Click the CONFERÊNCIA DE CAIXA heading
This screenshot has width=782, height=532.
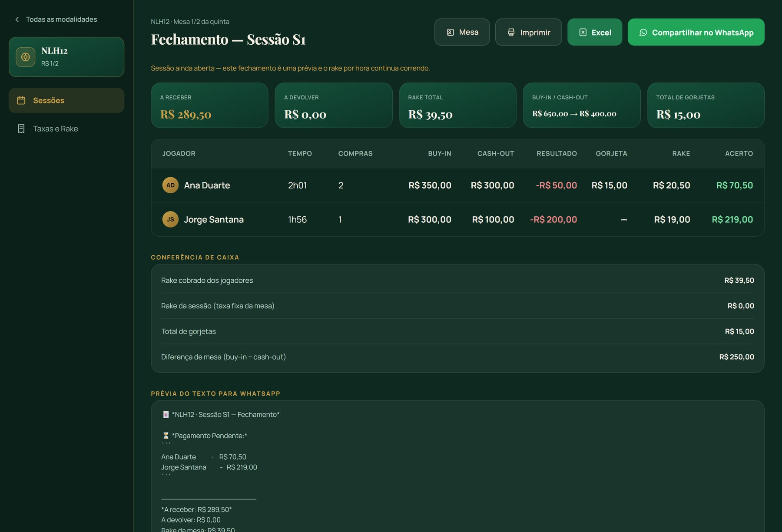click(x=195, y=258)
